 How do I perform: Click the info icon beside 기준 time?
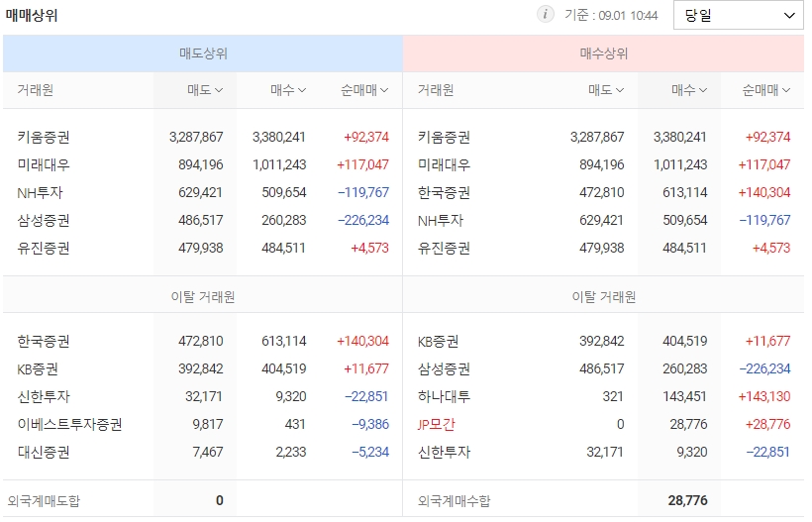(x=545, y=15)
